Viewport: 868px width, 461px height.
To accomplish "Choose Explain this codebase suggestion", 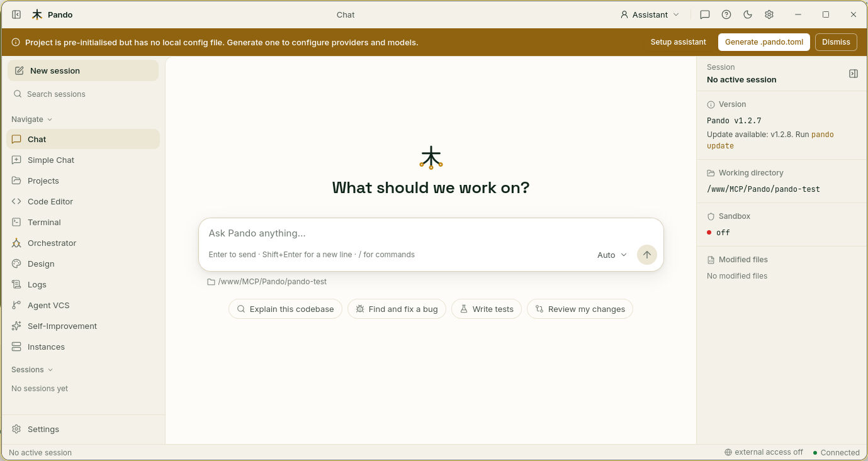I will point(285,309).
